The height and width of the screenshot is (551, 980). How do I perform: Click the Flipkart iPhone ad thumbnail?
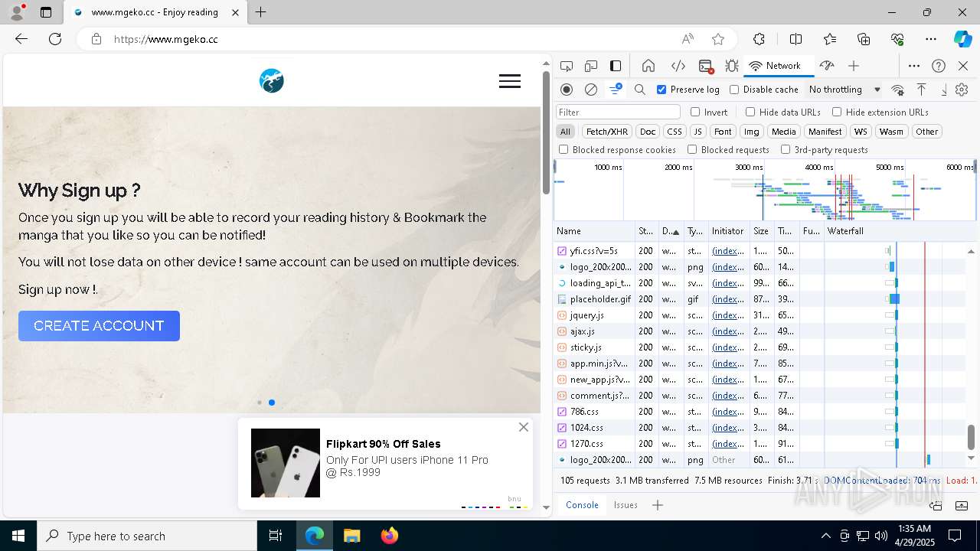[286, 463]
